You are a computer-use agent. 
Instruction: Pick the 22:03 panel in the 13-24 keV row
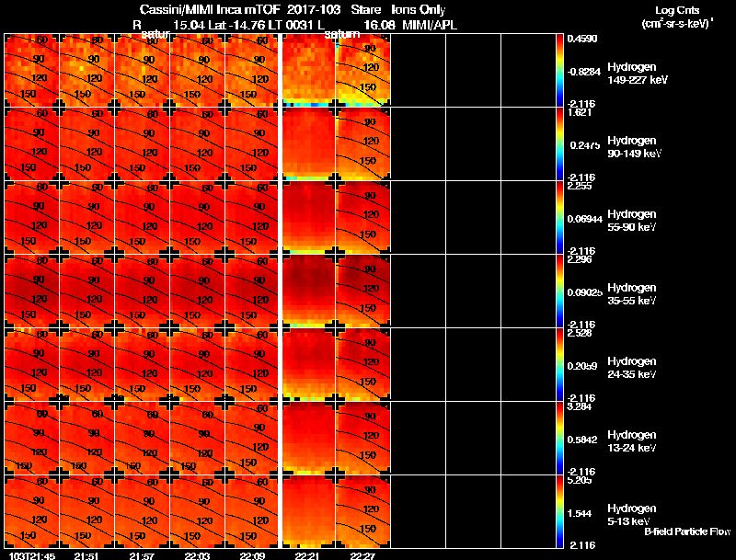tap(197, 438)
